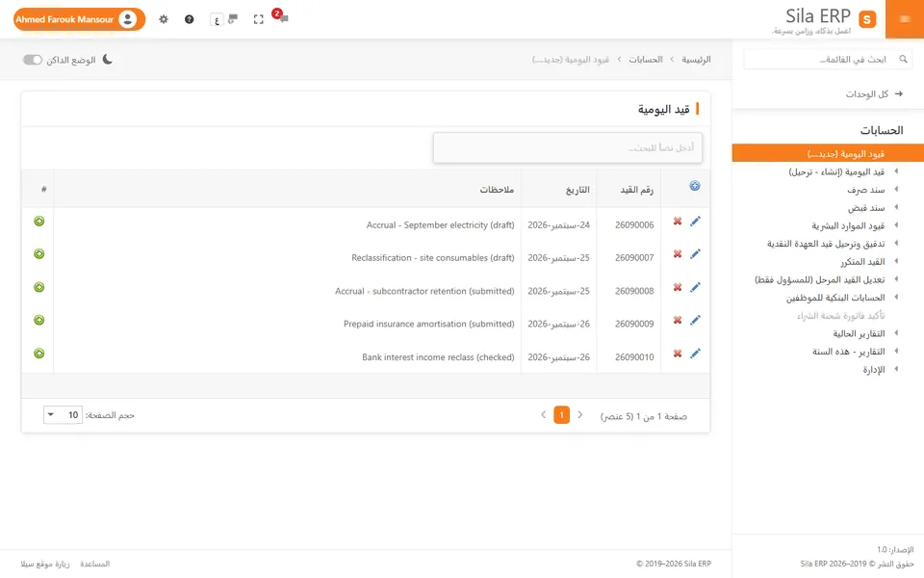Image resolution: width=924 pixels, height=578 pixels.
Task: Select page 1 in the pagination
Action: click(x=561, y=415)
